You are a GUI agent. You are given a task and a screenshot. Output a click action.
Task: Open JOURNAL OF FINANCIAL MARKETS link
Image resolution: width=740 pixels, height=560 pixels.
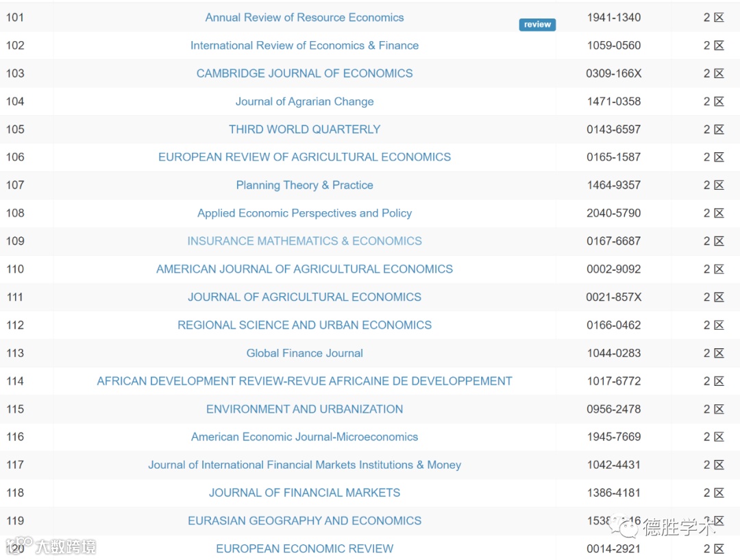[x=304, y=493]
